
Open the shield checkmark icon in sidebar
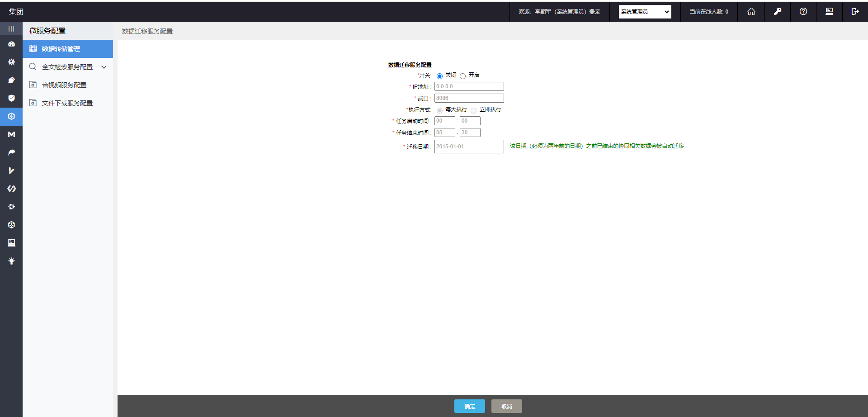11,98
